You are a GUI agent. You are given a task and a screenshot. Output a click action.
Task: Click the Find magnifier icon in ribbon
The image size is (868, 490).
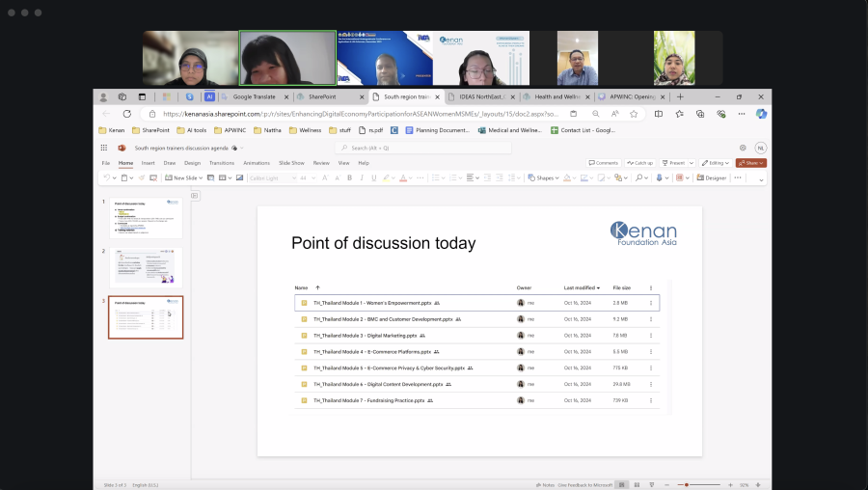638,177
